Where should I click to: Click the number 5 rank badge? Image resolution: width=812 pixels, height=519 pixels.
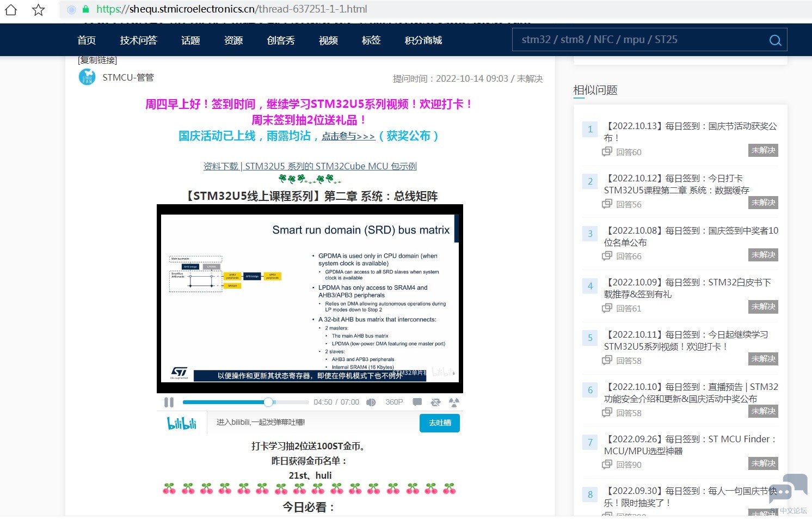(x=590, y=338)
